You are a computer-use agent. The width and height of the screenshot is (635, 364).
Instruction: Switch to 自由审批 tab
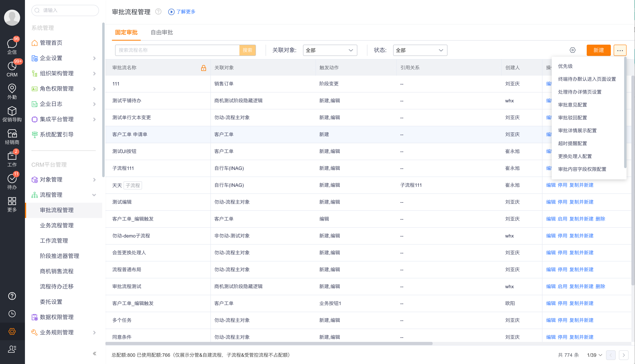coord(162,32)
